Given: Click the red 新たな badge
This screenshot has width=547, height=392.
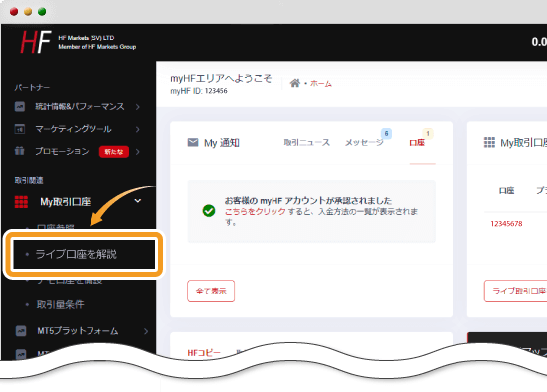Looking at the screenshot, I should [x=114, y=152].
